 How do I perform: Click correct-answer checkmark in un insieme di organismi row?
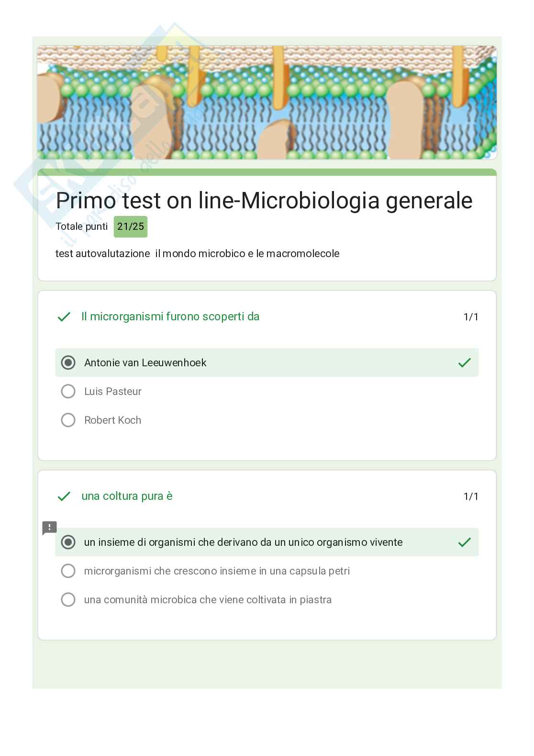pos(464,542)
